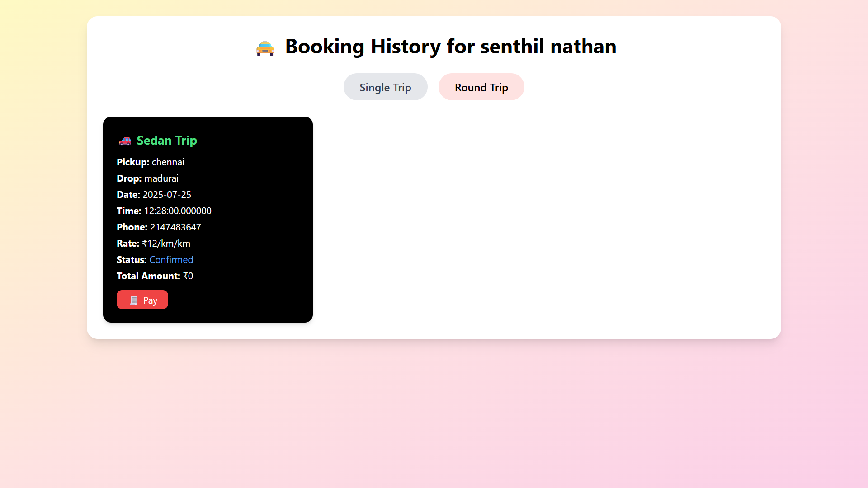Select the Round Trip tab
The image size is (868, 488).
[x=481, y=87]
